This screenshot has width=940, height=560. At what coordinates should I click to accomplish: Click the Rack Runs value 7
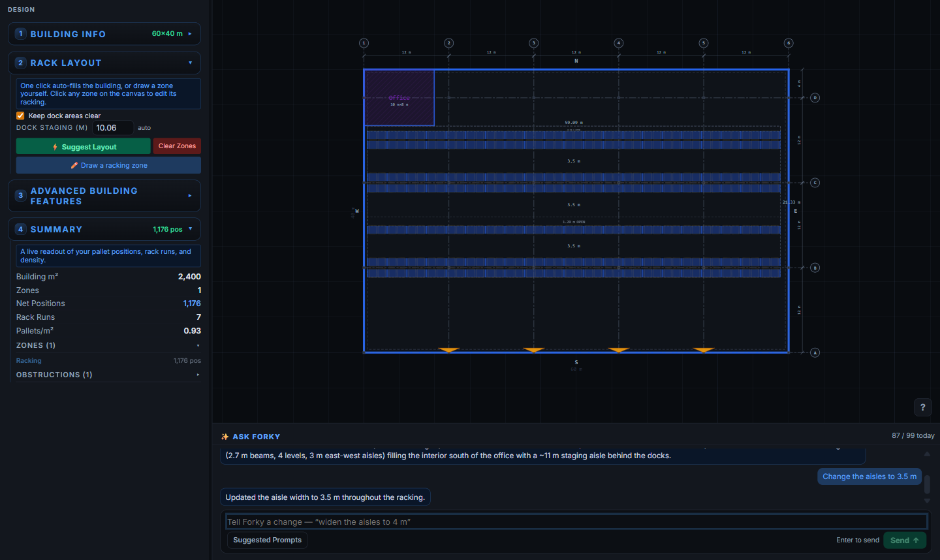point(198,317)
